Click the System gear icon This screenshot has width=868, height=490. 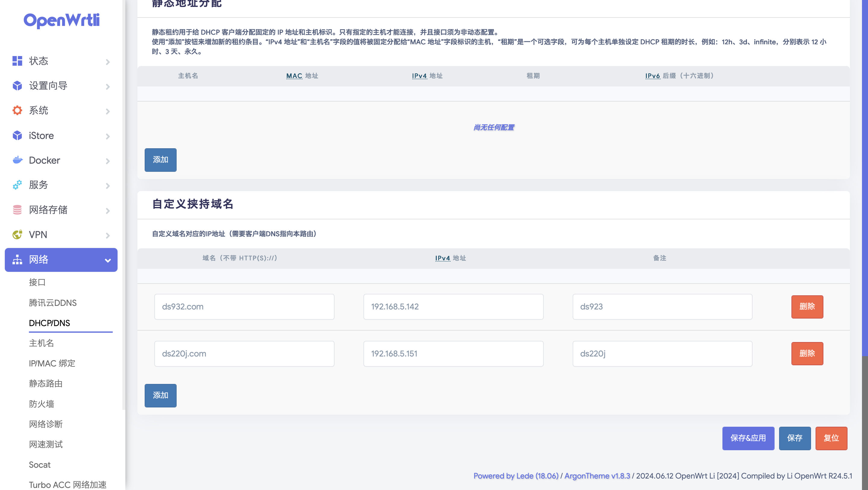point(17,111)
